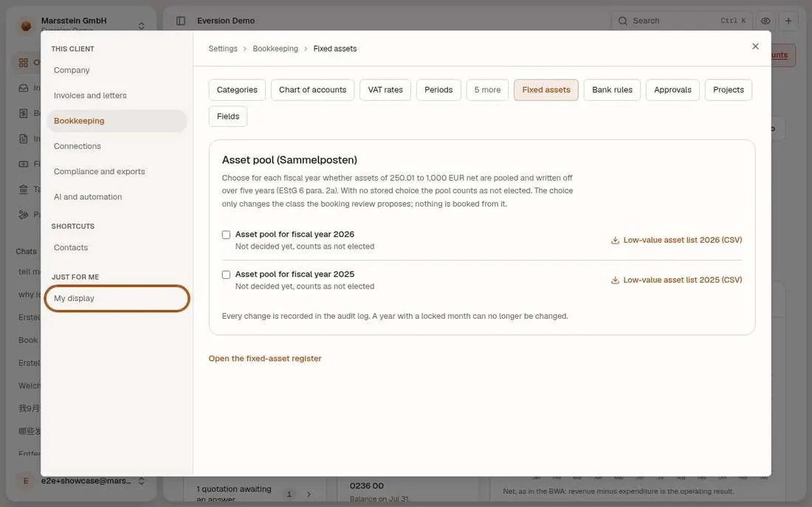Open the VAT rates tab
This screenshot has height=507, width=812.
pyautogui.click(x=385, y=89)
